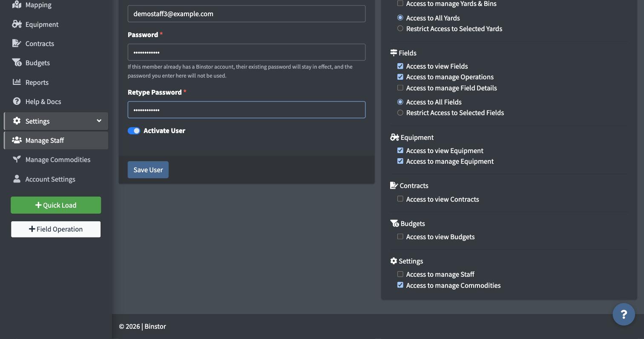This screenshot has height=339, width=644.
Task: Select Access to All Fields radio
Action: (x=400, y=102)
